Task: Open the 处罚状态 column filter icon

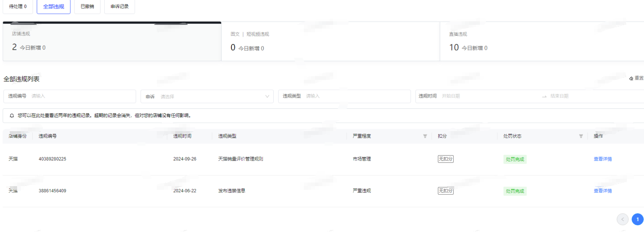Action: pyautogui.click(x=581, y=136)
